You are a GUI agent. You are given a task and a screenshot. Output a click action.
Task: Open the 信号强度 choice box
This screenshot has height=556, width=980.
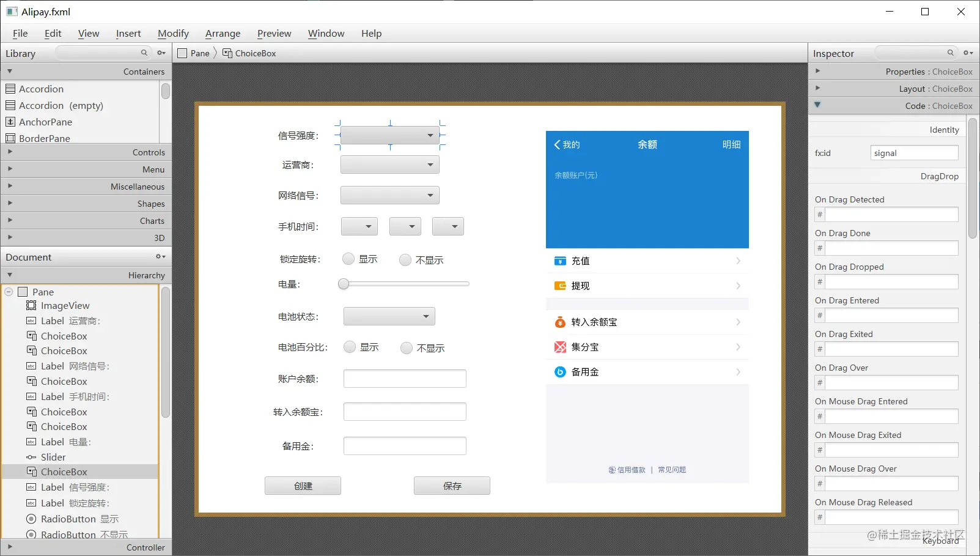(x=390, y=135)
